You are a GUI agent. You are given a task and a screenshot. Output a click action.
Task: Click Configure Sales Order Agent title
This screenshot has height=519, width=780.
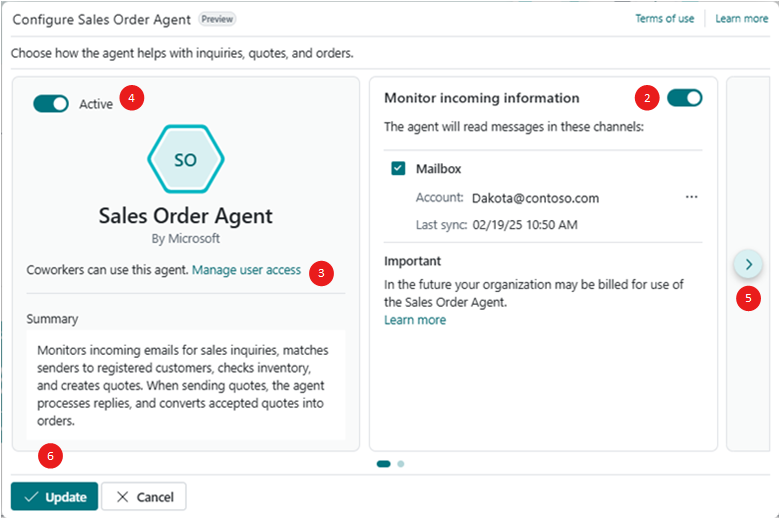pyautogui.click(x=101, y=19)
